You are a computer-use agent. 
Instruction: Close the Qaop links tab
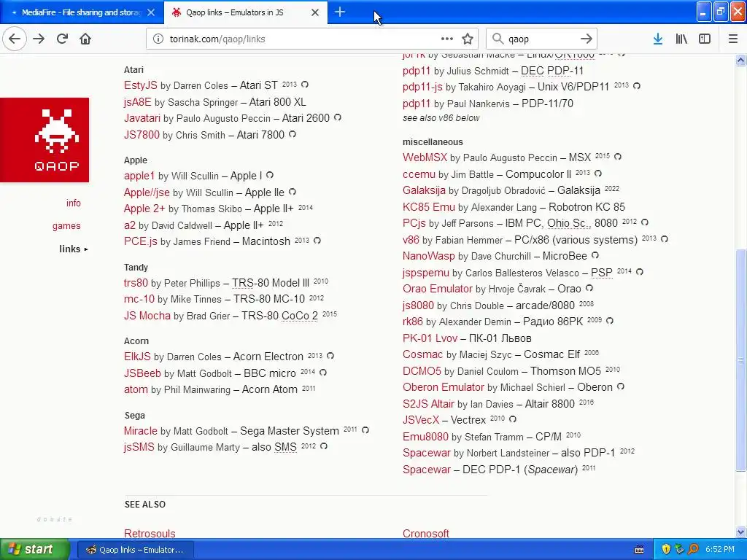[x=315, y=13]
